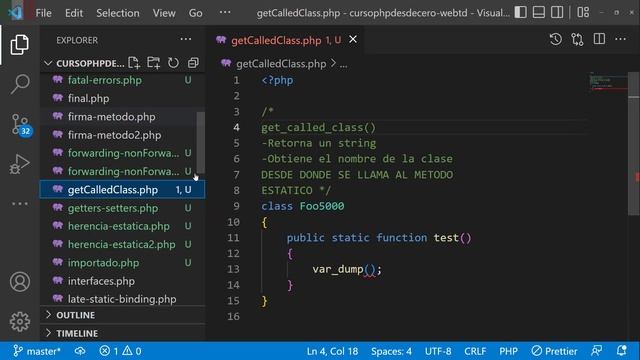This screenshot has height=360, width=640.
Task: Open problems count with errors and warnings
Action: 120,351
